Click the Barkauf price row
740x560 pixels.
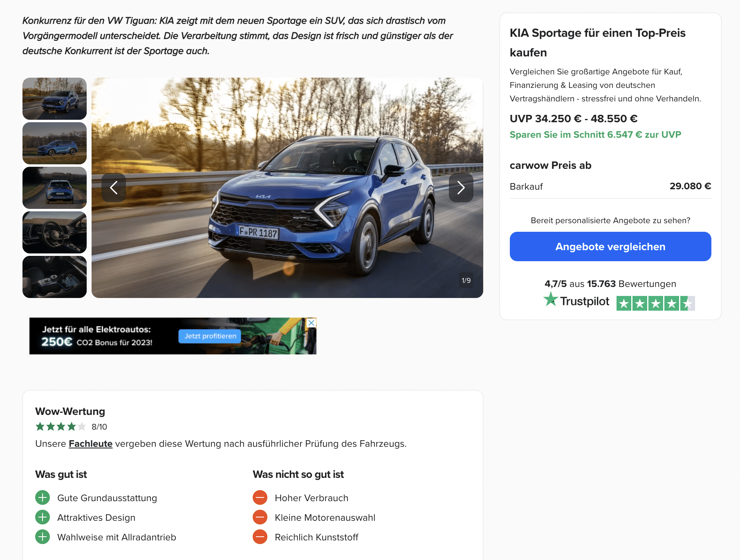click(x=610, y=186)
